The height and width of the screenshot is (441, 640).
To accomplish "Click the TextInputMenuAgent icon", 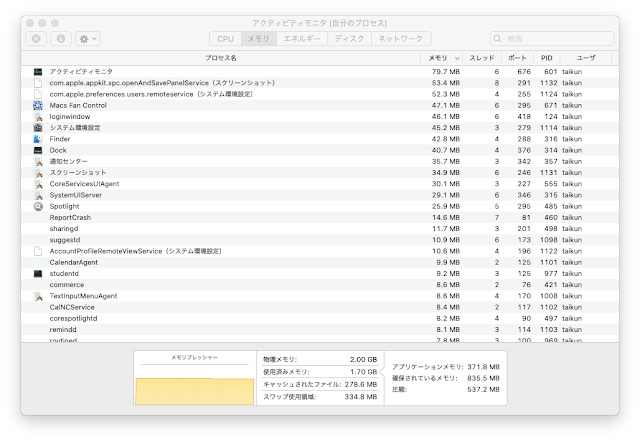I will click(38, 296).
